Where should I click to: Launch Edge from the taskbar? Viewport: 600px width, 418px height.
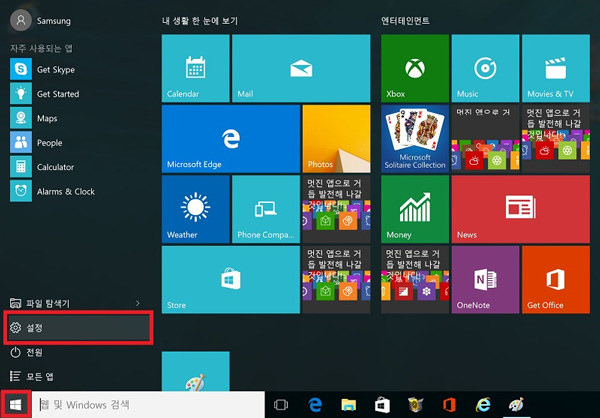315,405
